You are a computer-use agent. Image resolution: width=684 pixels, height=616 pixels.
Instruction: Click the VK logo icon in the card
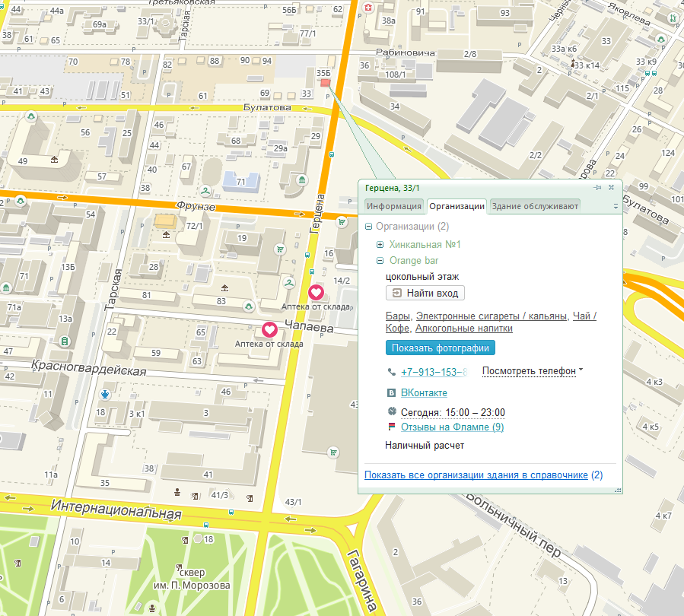(x=392, y=393)
